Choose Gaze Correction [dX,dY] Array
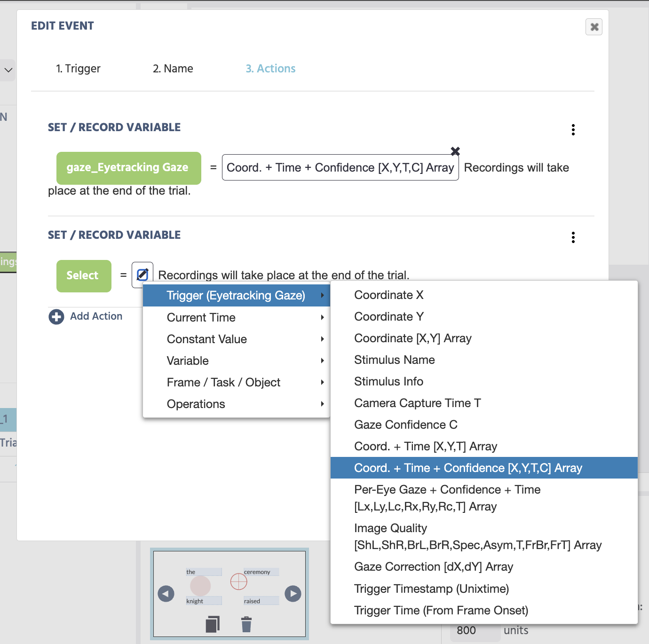 484,566
